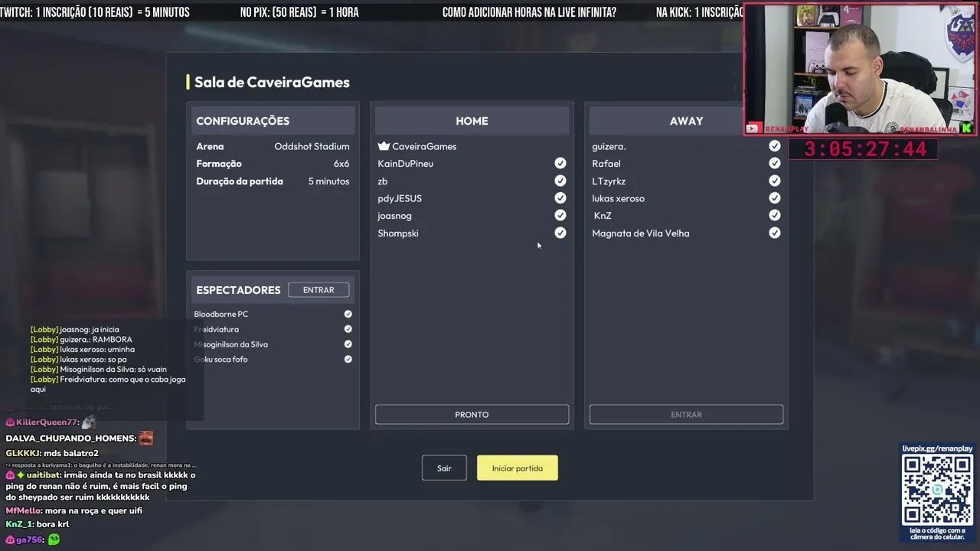This screenshot has width=980, height=551.
Task: Click the chat username KnZ_1
Action: click(19, 524)
